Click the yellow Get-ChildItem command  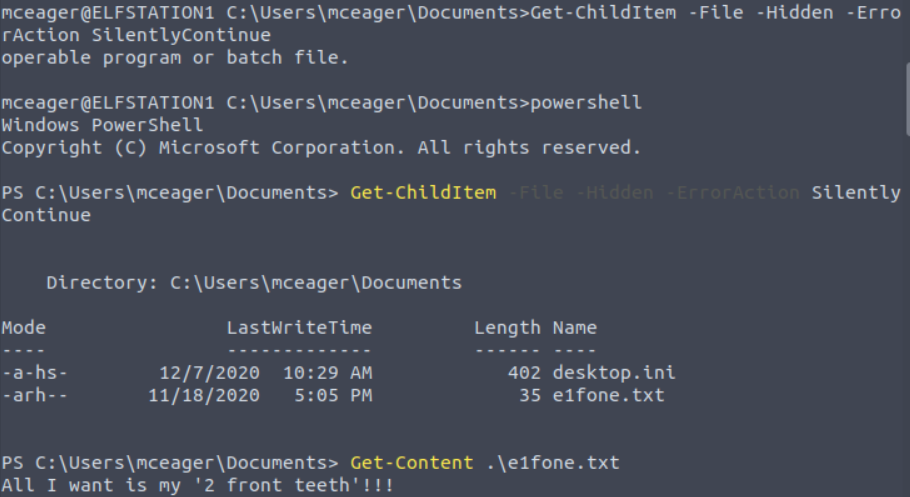point(422,193)
